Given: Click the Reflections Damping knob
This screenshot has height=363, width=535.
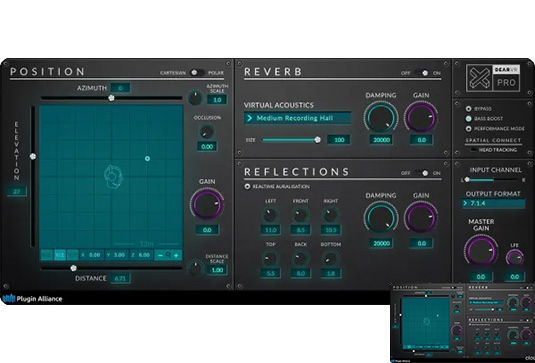Looking at the screenshot, I should (381, 218).
